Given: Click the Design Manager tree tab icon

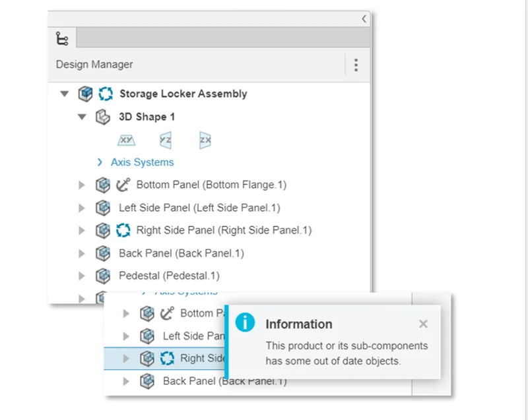Looking at the screenshot, I should coord(62,39).
